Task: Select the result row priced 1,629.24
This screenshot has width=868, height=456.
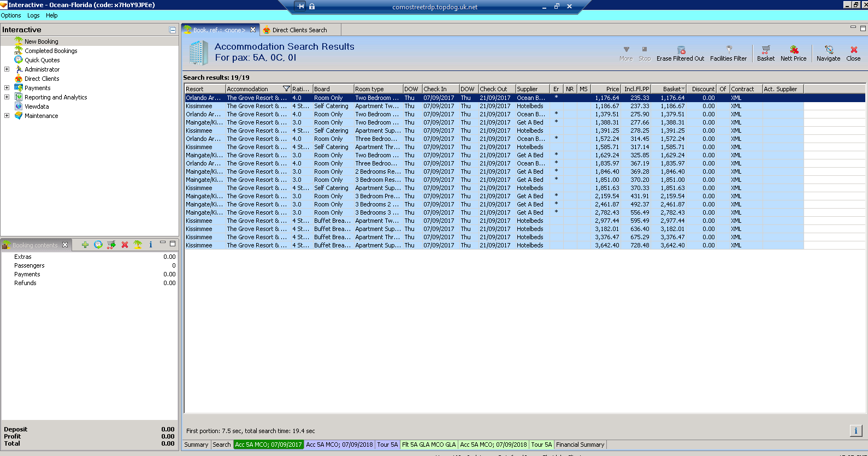Action: click(494, 155)
